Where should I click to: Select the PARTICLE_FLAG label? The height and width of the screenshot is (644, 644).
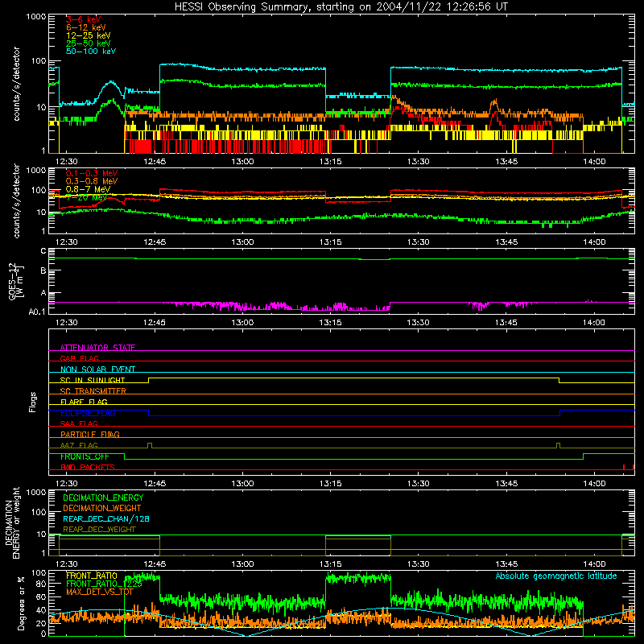90,434
